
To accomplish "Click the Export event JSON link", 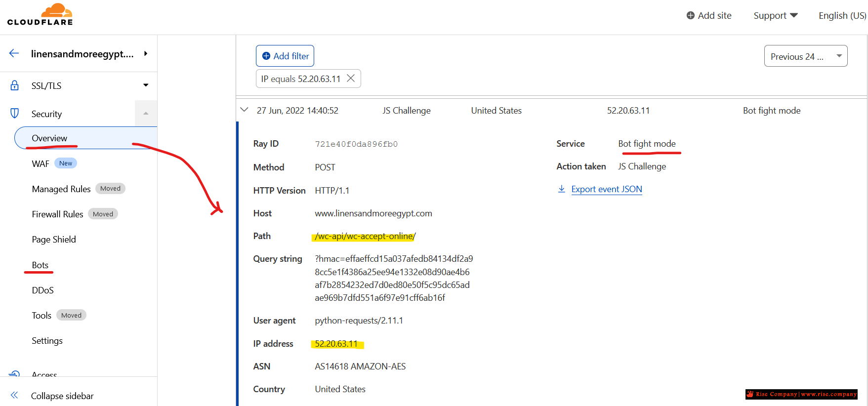I will [607, 189].
